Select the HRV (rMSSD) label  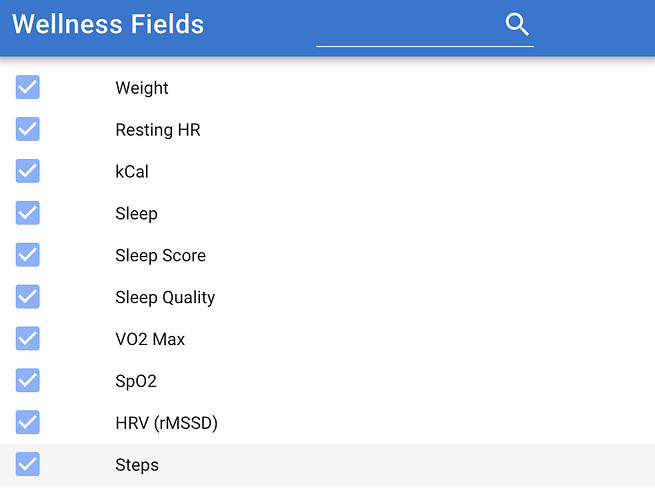coord(166,423)
